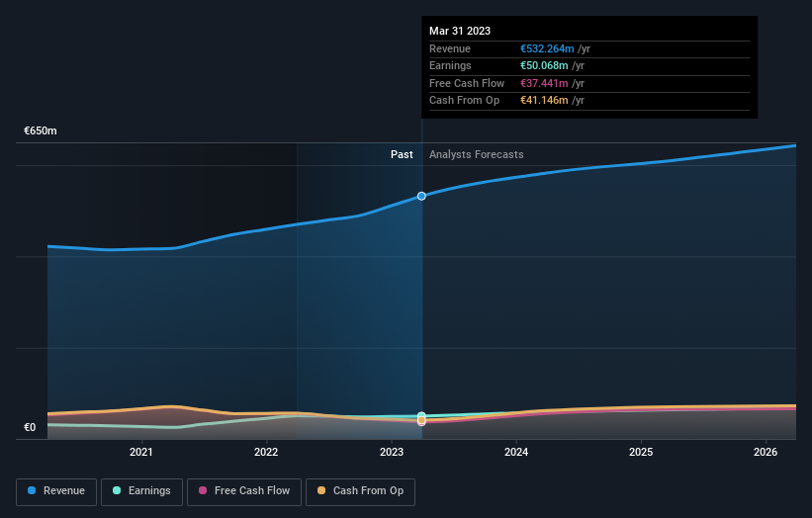
Task: Click the Revenue row label in tooltip
Action: [450, 48]
